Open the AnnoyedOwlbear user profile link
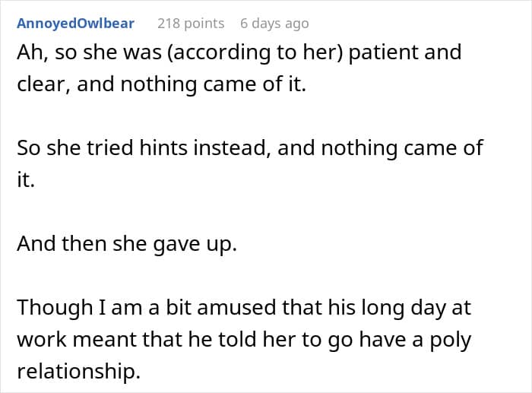 [x=75, y=23]
